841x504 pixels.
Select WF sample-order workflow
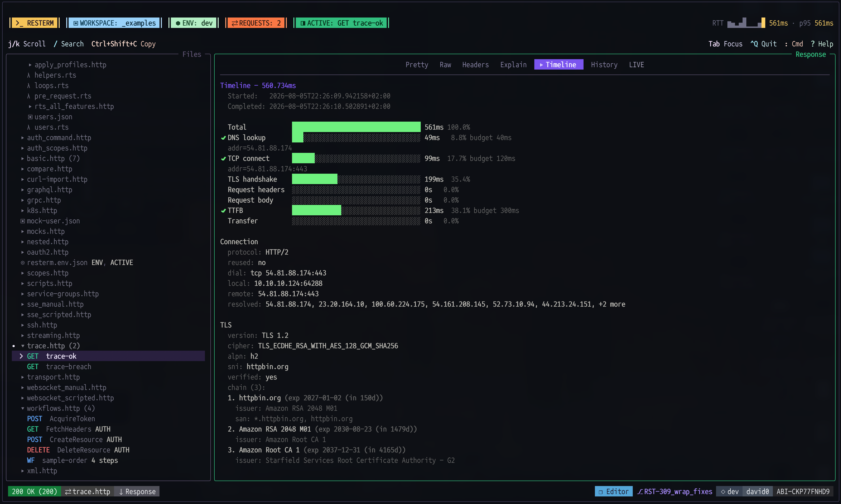(72, 460)
